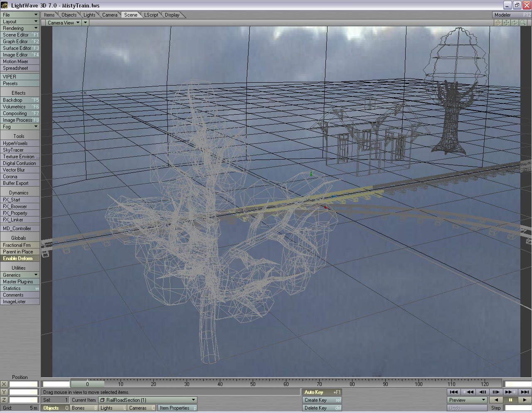Open the Motion Mixer
Image resolution: width=532 pixels, height=413 pixels.
[x=20, y=61]
